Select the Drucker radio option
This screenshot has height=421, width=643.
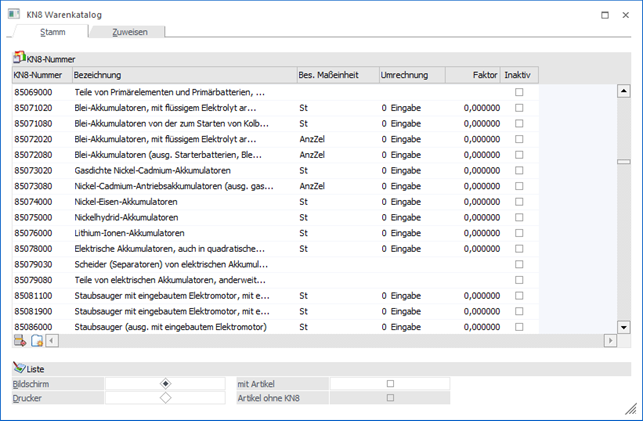tap(165, 398)
